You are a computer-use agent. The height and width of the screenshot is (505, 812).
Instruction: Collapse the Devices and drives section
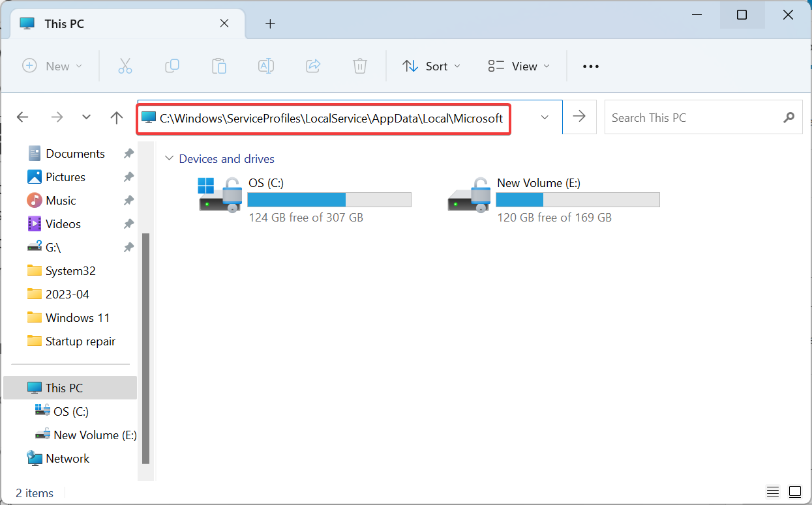(x=170, y=158)
